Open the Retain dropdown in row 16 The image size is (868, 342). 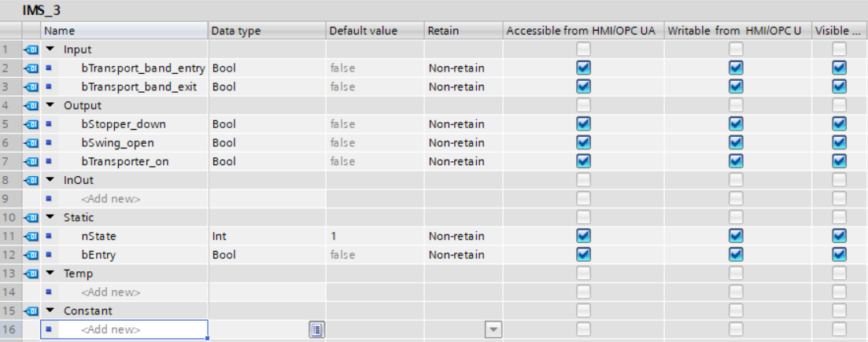click(x=493, y=330)
